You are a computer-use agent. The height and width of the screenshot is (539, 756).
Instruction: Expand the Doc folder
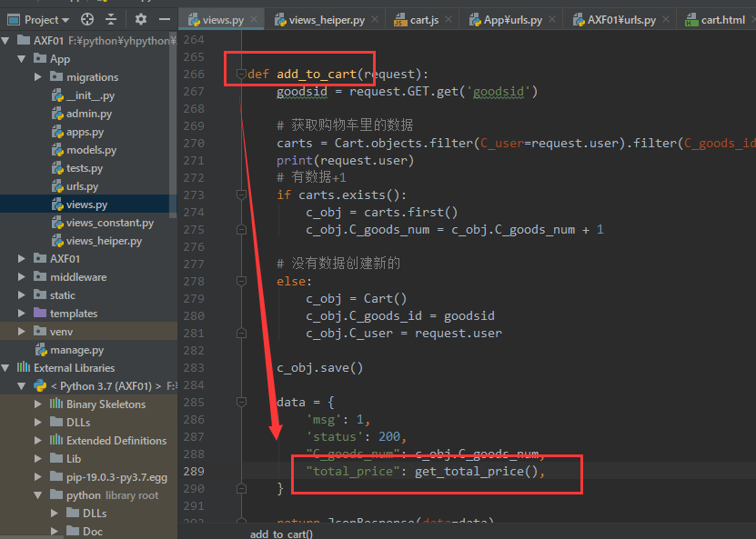(x=54, y=532)
